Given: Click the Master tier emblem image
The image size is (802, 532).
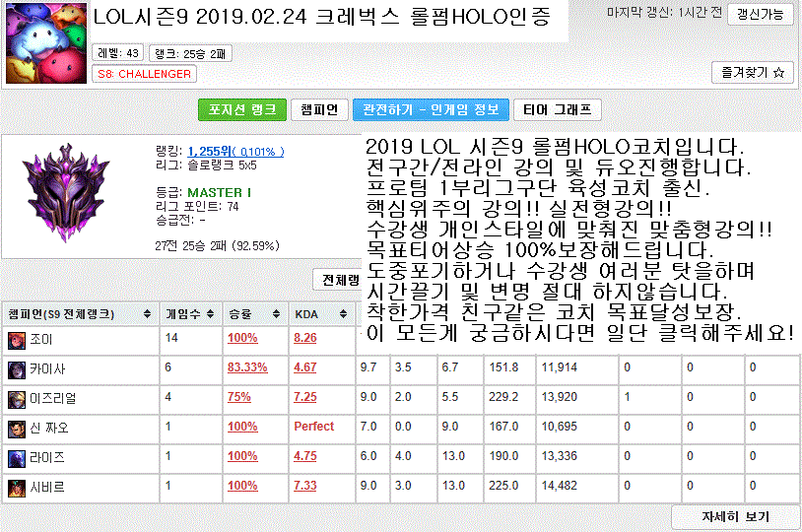Looking at the screenshot, I should point(65,193).
